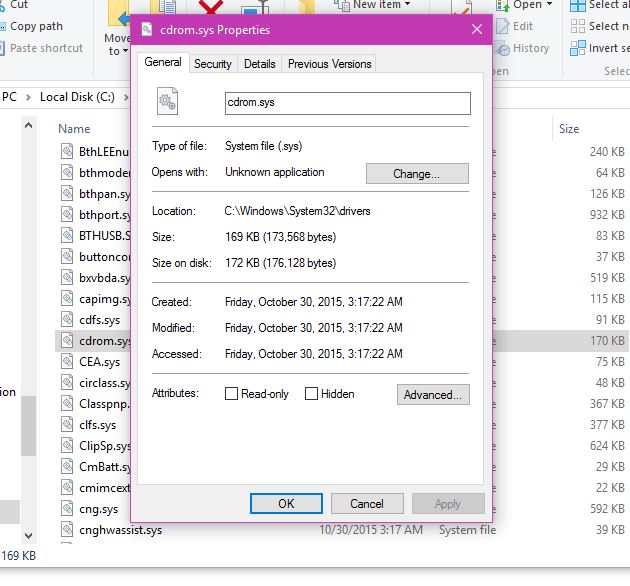Open the Advanced... attributes dialog
This screenshot has width=630, height=586.
(433, 395)
